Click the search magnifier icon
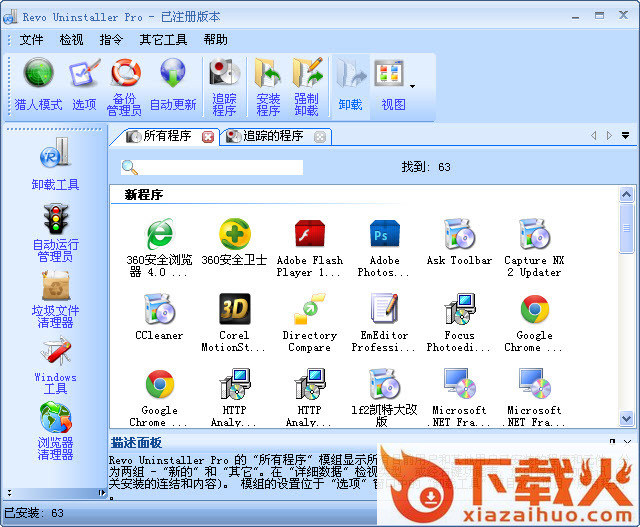 click(129, 167)
